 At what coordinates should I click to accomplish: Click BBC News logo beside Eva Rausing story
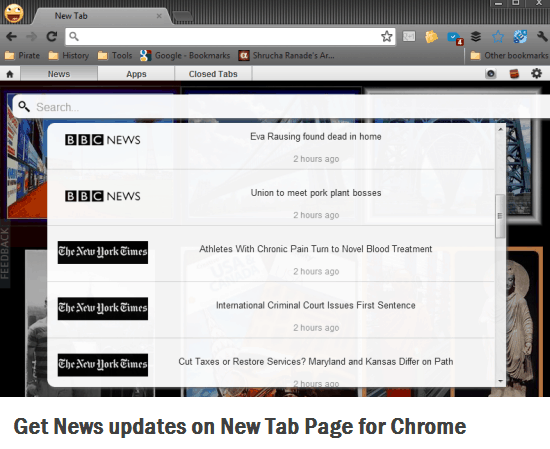(103, 140)
